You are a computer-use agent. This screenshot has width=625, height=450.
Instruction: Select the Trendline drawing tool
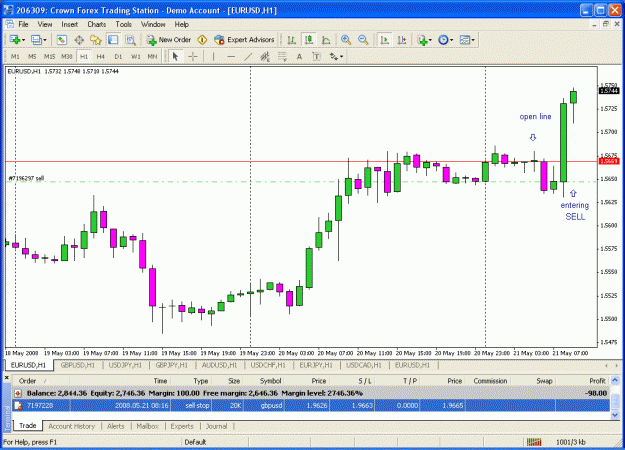tap(248, 57)
